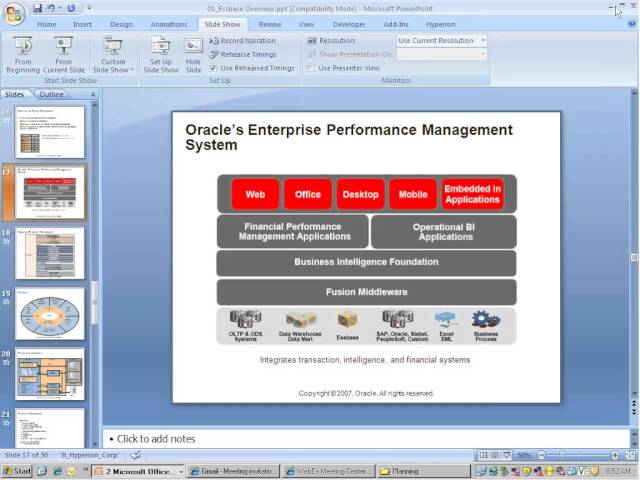The width and height of the screenshot is (640, 480).
Task: Open the Developer tab
Action: tap(349, 24)
